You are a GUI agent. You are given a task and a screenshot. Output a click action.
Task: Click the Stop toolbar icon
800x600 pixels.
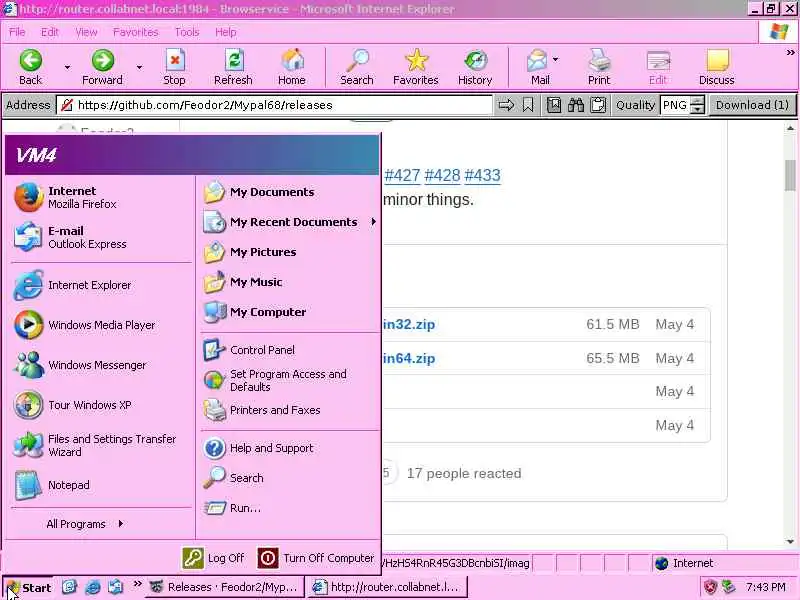coord(174,67)
